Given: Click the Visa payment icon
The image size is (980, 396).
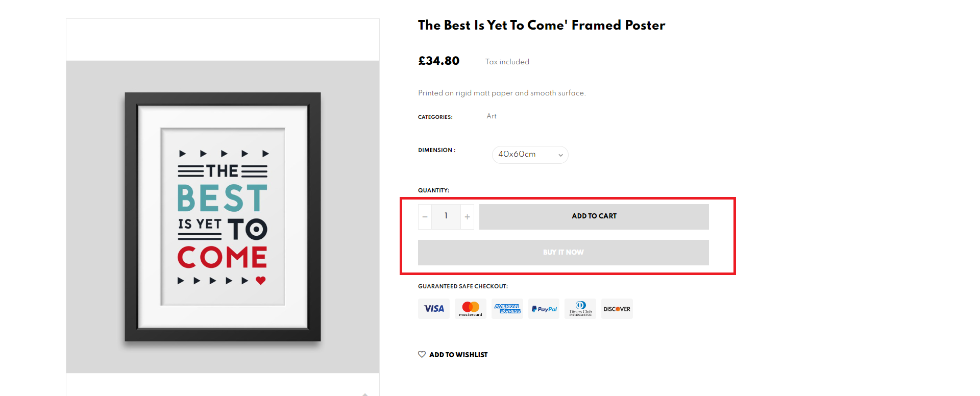Looking at the screenshot, I should [x=434, y=309].
